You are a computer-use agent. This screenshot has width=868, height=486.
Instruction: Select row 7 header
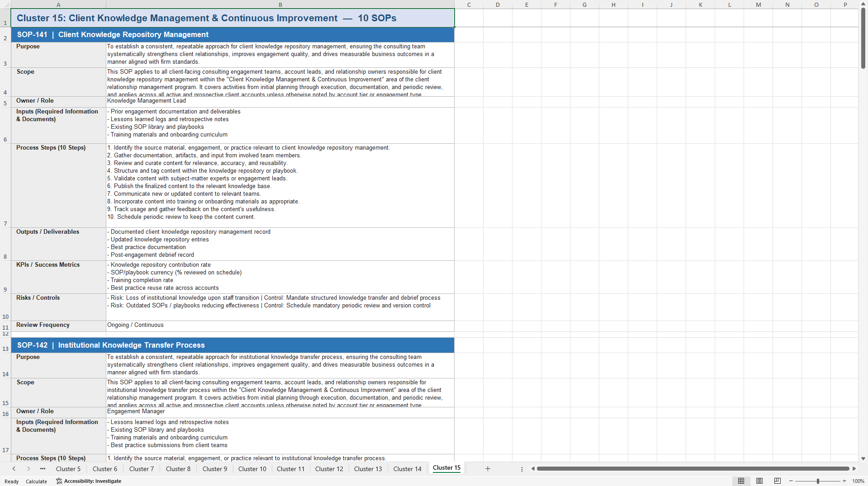(5, 185)
